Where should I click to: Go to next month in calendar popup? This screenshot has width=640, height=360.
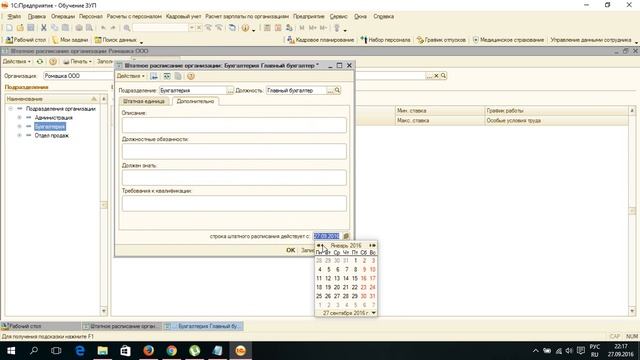tap(370, 245)
